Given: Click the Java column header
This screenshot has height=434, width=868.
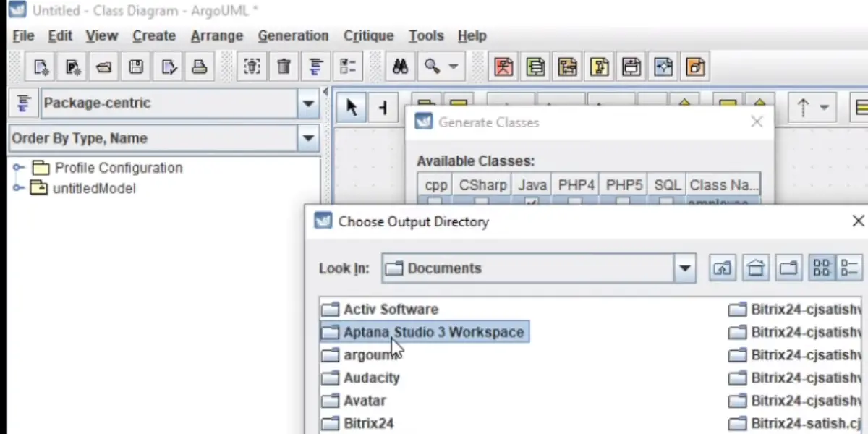Looking at the screenshot, I should click(x=532, y=185).
